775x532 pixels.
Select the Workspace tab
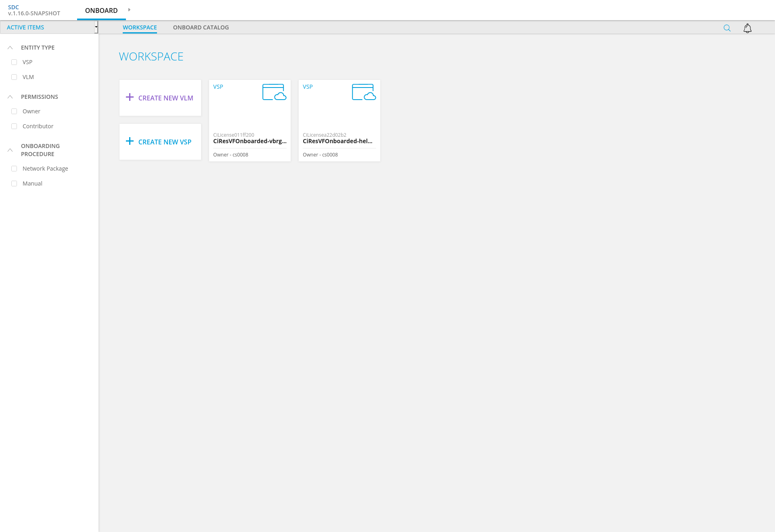(x=140, y=27)
